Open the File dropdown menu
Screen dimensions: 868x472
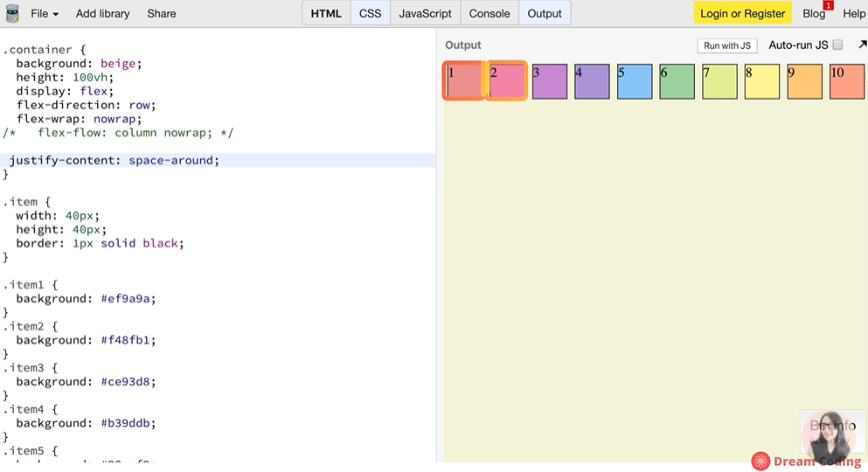click(45, 13)
